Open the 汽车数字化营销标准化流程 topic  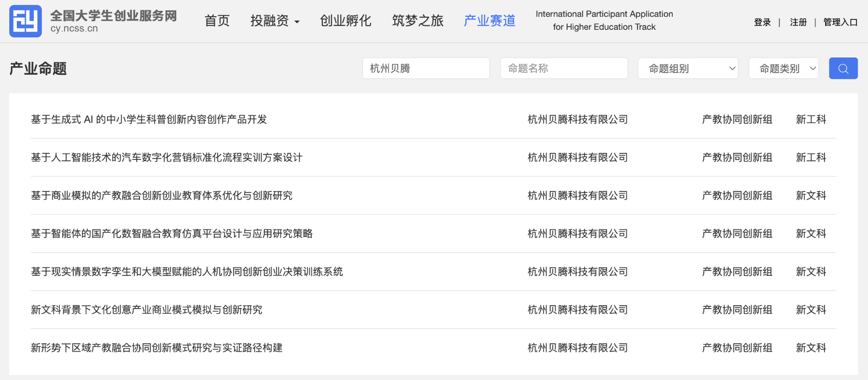pos(167,157)
